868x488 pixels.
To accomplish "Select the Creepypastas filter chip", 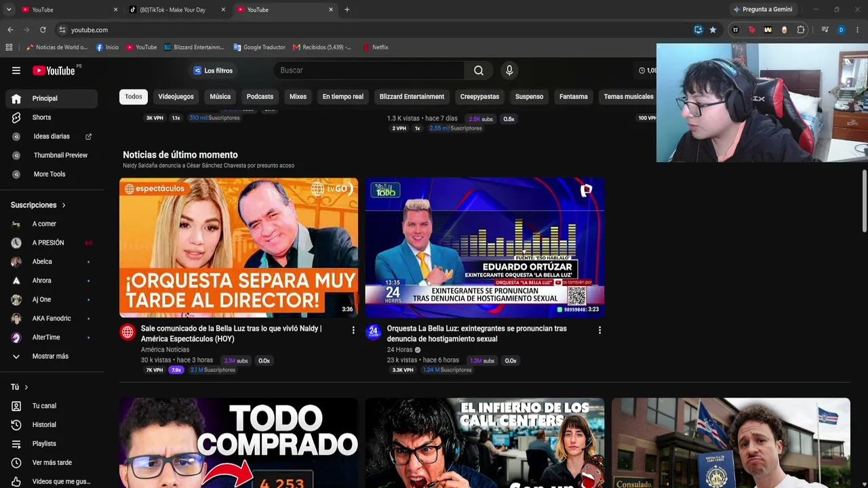I will click(x=479, y=97).
